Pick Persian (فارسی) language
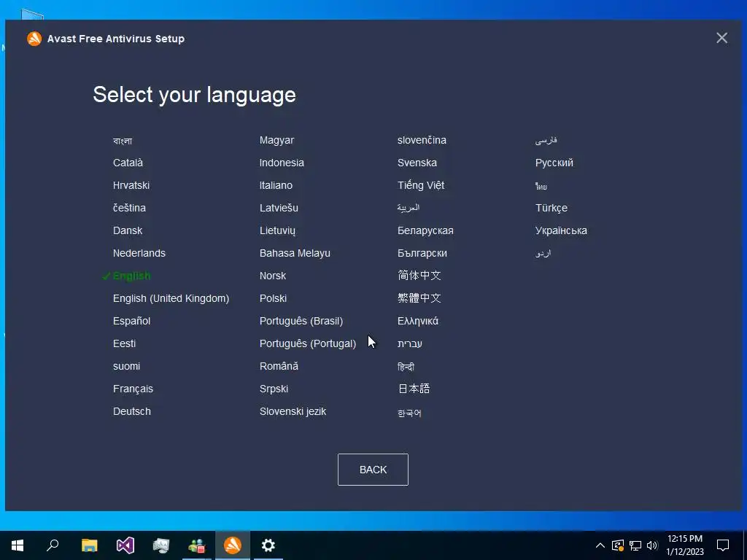 tap(546, 141)
